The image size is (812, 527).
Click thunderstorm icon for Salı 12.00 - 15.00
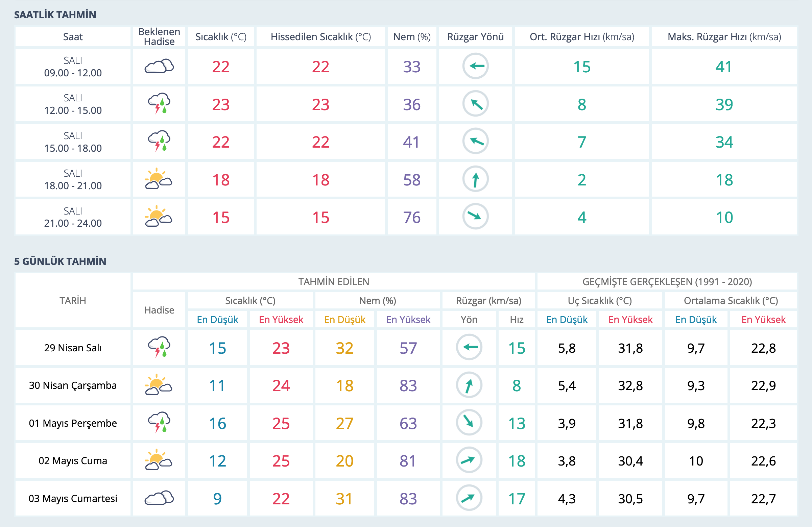pyautogui.click(x=159, y=104)
